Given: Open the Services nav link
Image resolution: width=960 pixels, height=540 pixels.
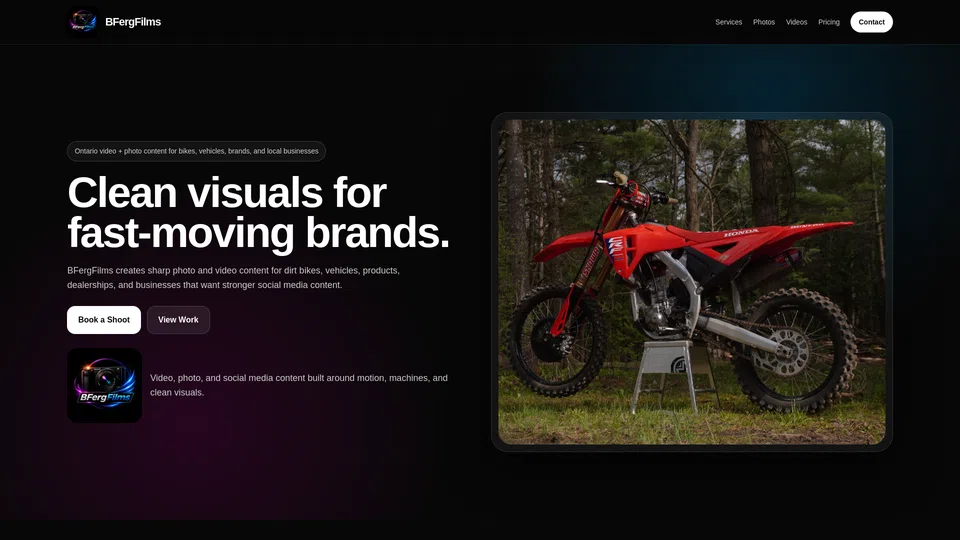Looking at the screenshot, I should tap(729, 22).
